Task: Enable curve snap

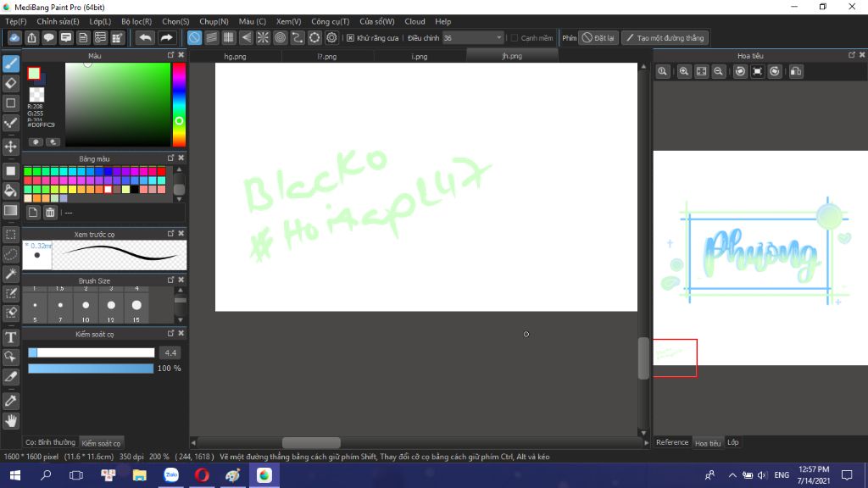Action: [x=298, y=37]
